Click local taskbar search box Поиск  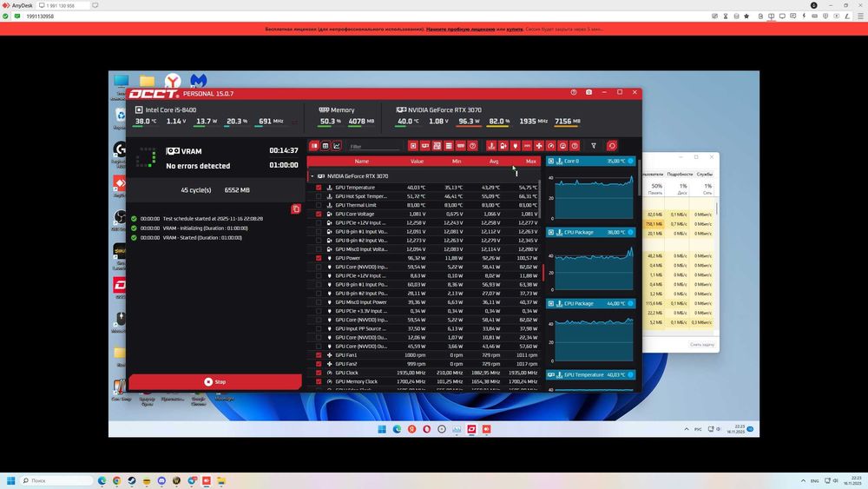click(x=56, y=480)
